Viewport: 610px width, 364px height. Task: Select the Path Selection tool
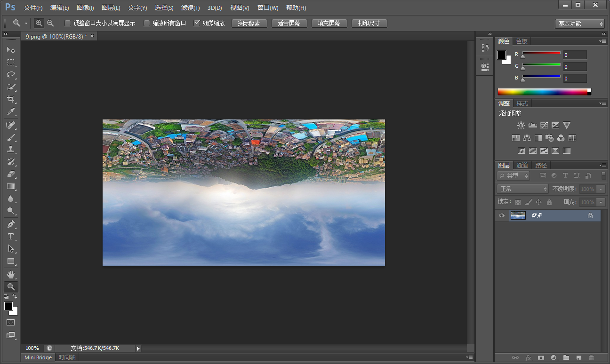click(11, 249)
